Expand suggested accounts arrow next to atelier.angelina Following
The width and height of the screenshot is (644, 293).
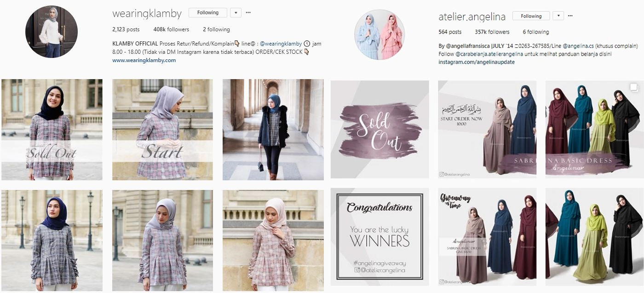pyautogui.click(x=558, y=16)
